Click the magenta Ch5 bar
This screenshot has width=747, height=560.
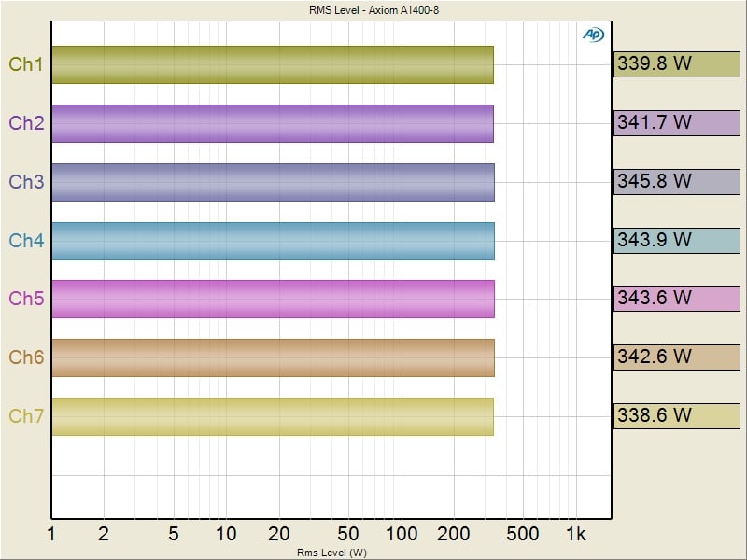[272, 299]
